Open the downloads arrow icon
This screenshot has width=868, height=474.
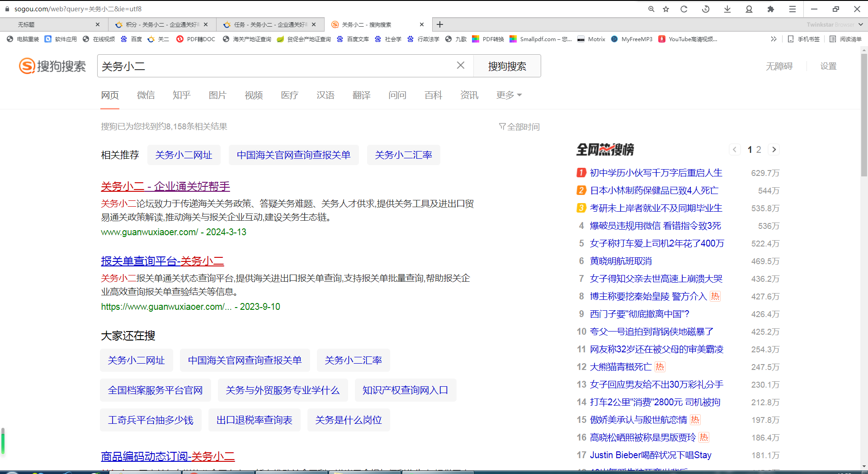[x=727, y=9]
